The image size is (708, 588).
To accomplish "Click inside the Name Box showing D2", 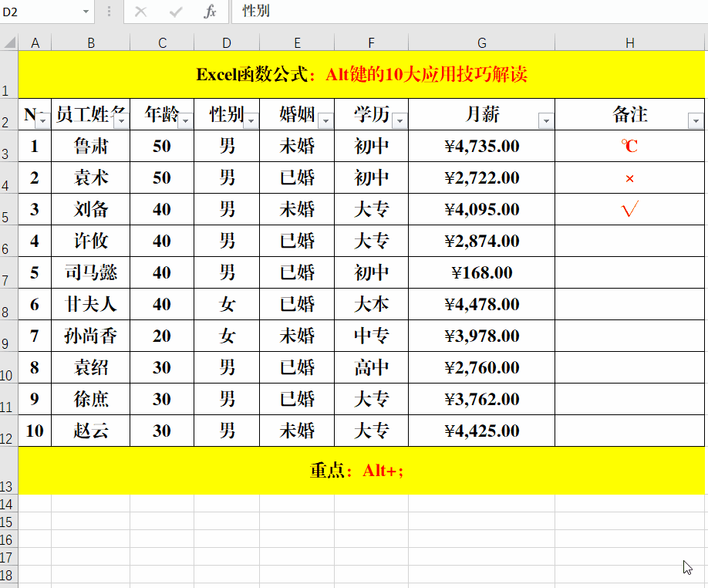I will pyautogui.click(x=40, y=12).
